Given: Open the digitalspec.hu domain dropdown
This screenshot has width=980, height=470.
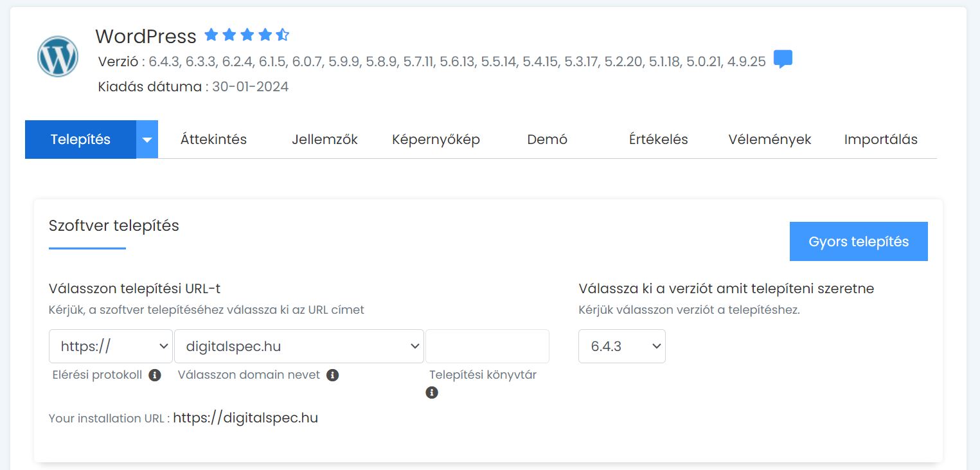Looking at the screenshot, I should 299,347.
